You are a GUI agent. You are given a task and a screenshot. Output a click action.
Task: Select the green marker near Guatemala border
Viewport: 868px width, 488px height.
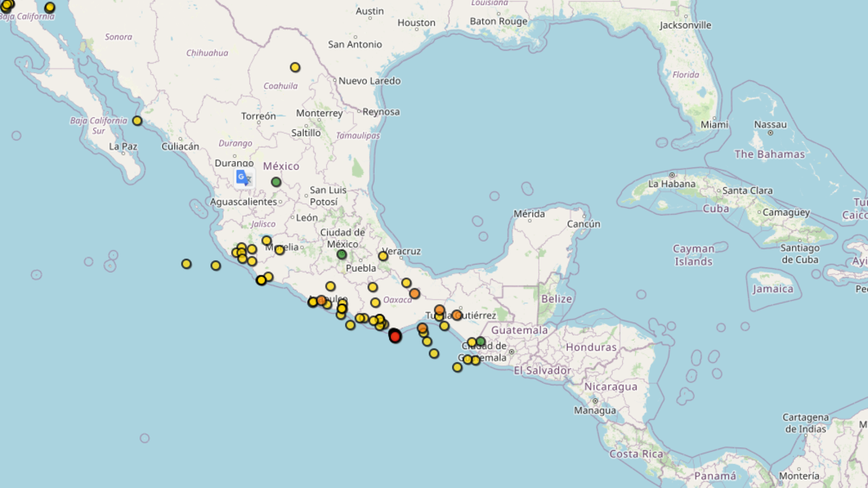click(x=480, y=341)
